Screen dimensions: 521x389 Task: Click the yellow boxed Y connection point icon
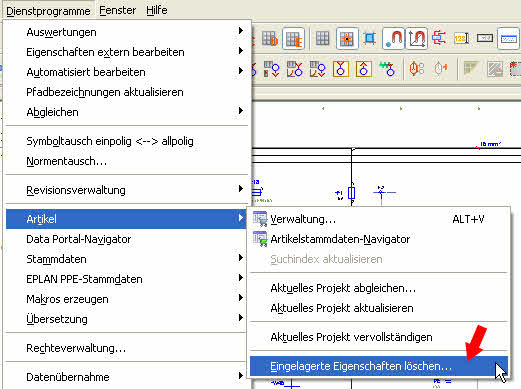pos(341,69)
